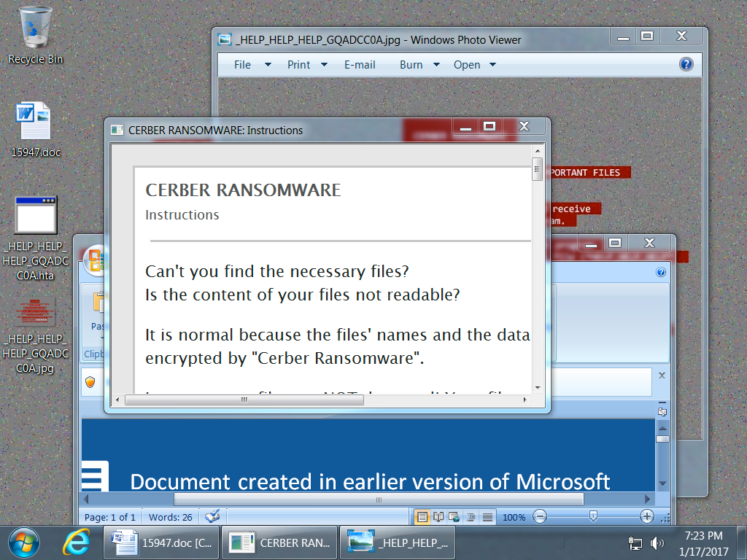The width and height of the screenshot is (747, 560).
Task: Open the Burn menu in Photo Viewer
Action: 411,65
